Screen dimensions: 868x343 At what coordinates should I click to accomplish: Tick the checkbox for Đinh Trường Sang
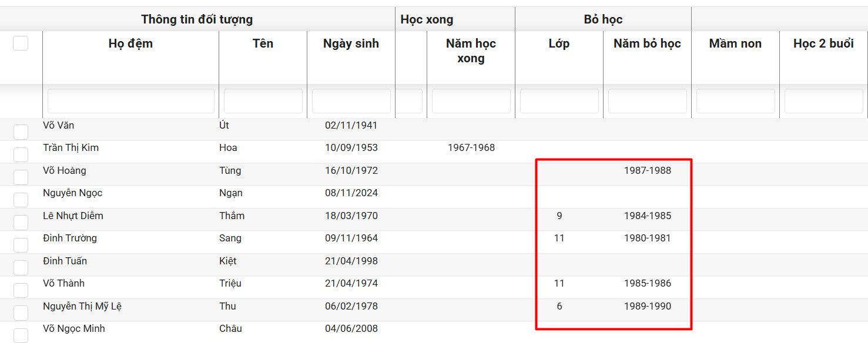click(21, 245)
